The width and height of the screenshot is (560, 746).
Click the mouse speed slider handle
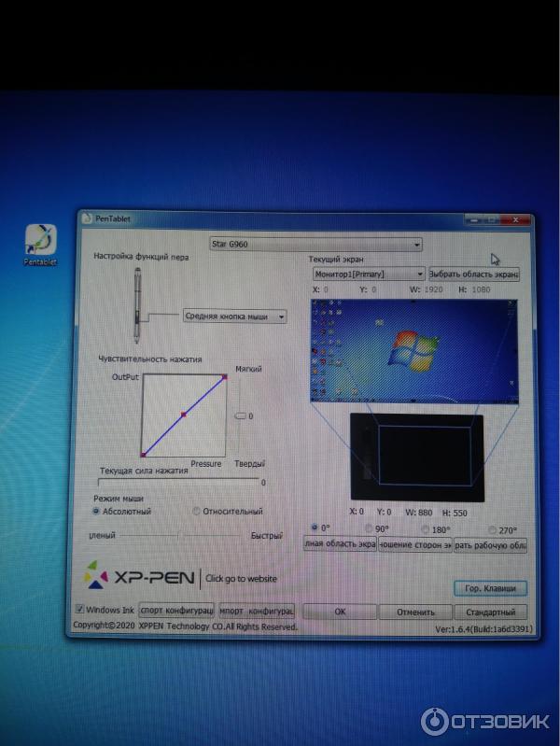coord(180,536)
